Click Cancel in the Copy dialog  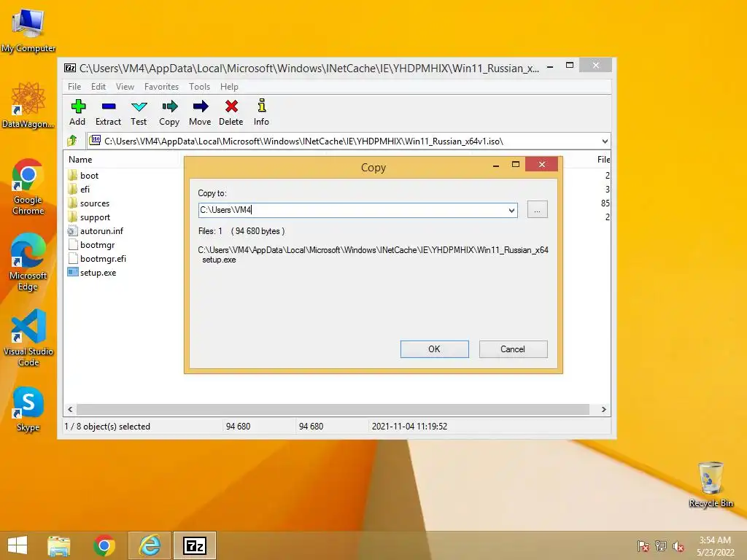pyautogui.click(x=513, y=349)
